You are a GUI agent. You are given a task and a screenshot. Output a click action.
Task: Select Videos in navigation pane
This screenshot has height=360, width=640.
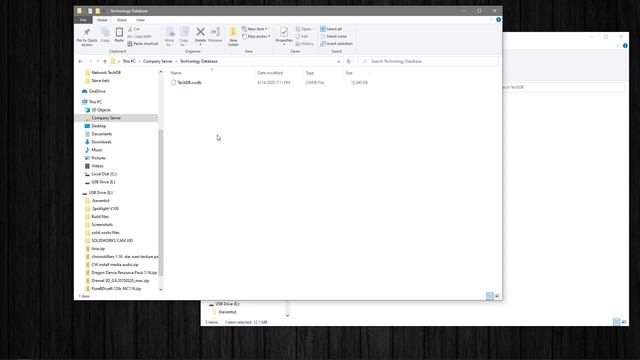click(x=94, y=166)
